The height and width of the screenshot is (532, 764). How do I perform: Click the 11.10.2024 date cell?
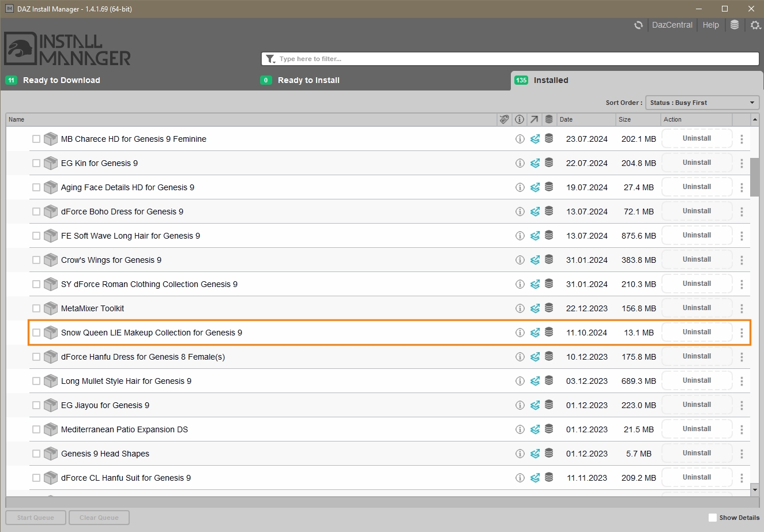586,333
